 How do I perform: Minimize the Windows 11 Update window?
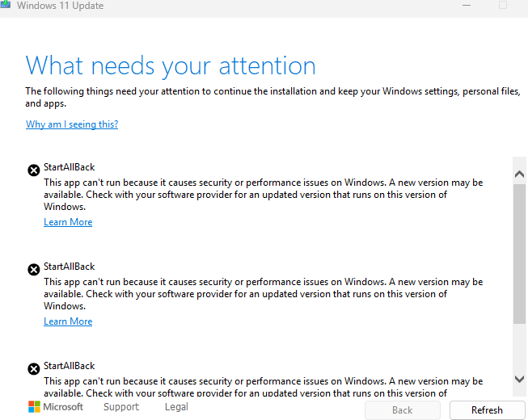click(467, 5)
